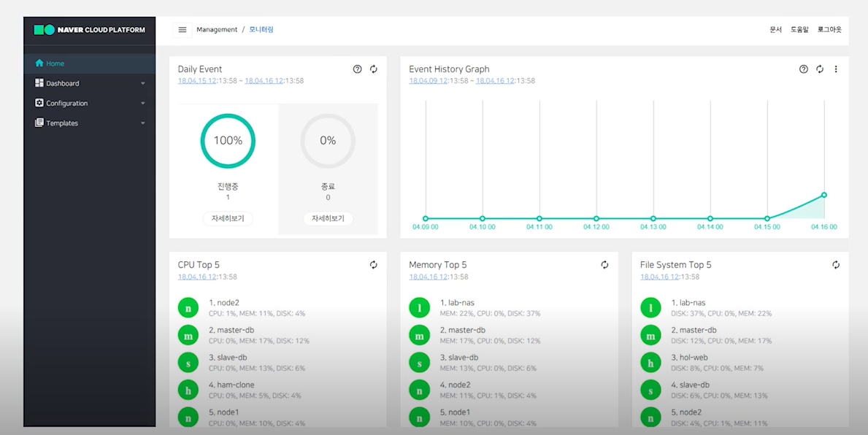Click the Naver Cloud Platform logo

(x=89, y=30)
